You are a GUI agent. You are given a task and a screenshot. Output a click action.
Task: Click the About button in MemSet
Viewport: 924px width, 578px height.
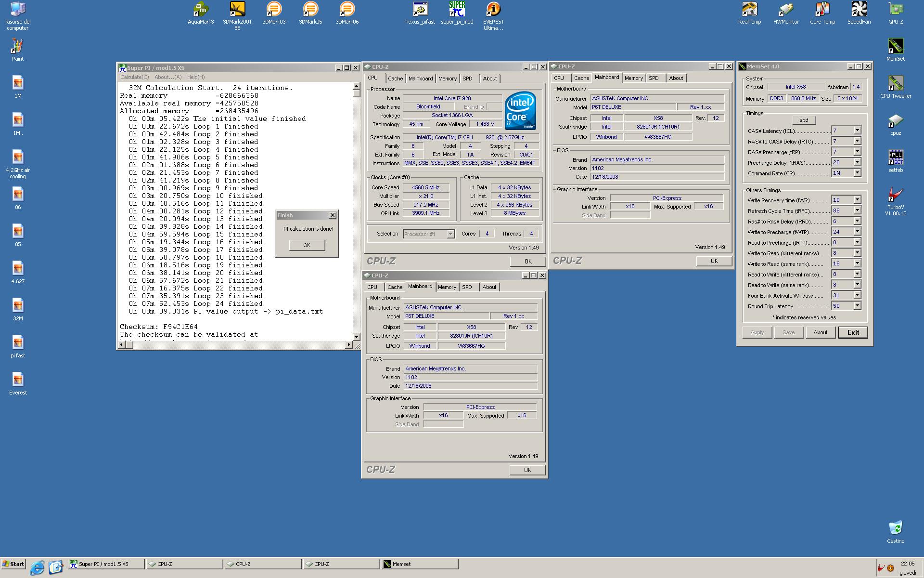point(820,332)
